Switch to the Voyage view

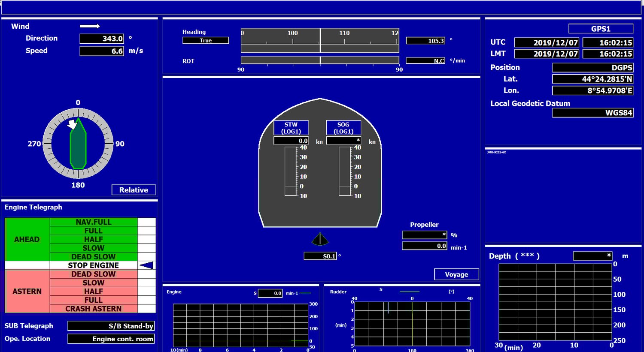456,274
